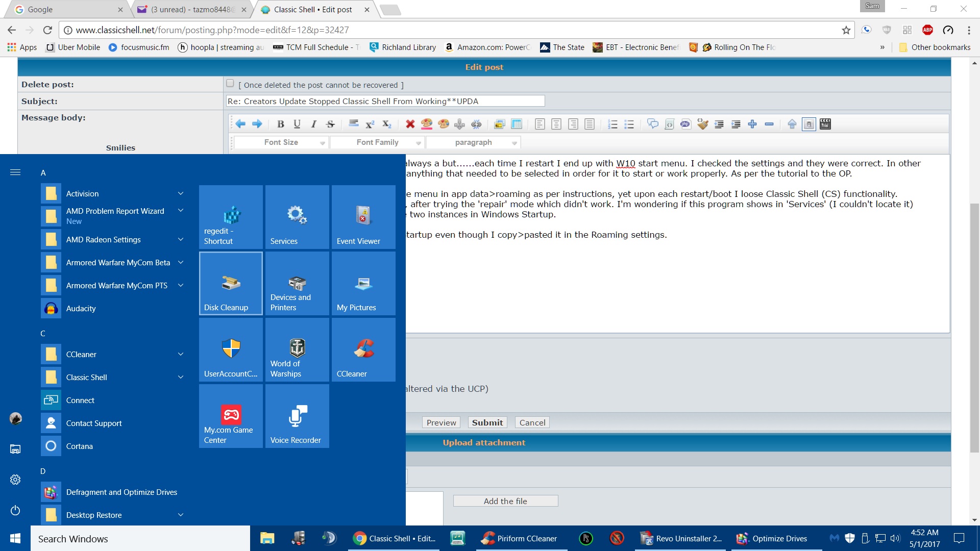The image size is (980, 551).
Task: Toggle bold formatting in editor toolbar
Action: coord(280,124)
